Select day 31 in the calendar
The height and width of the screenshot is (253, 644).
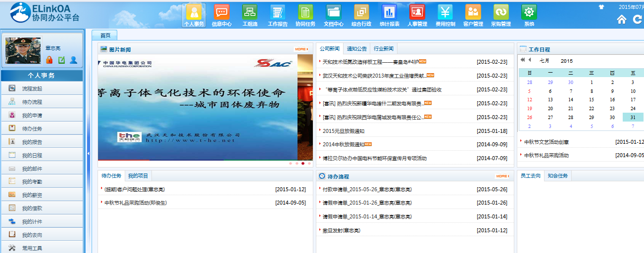click(633, 117)
